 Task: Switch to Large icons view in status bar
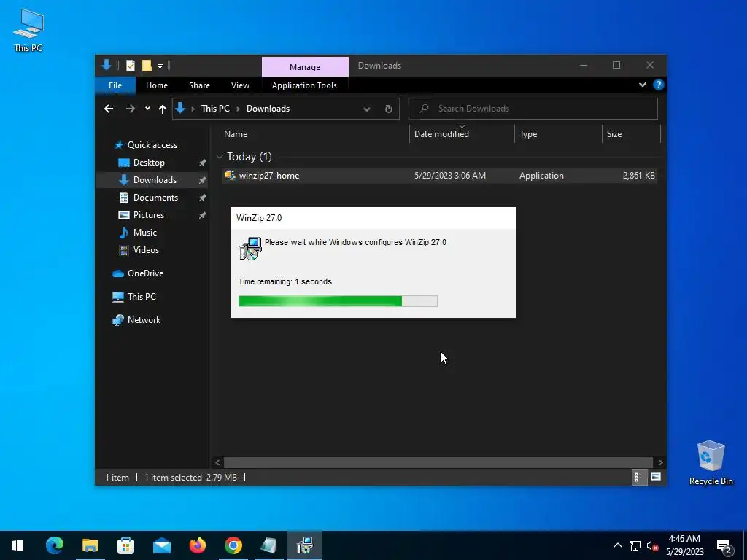click(x=656, y=477)
